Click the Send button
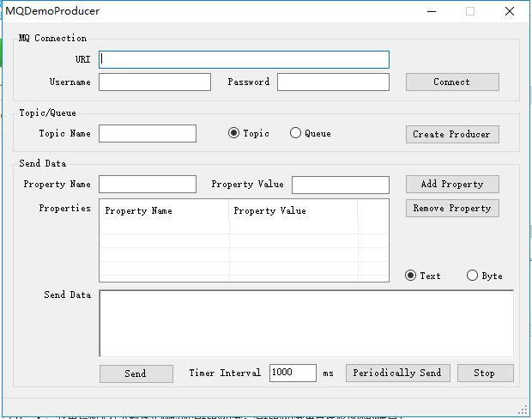Screen dimensions: 532x419 (x=136, y=373)
